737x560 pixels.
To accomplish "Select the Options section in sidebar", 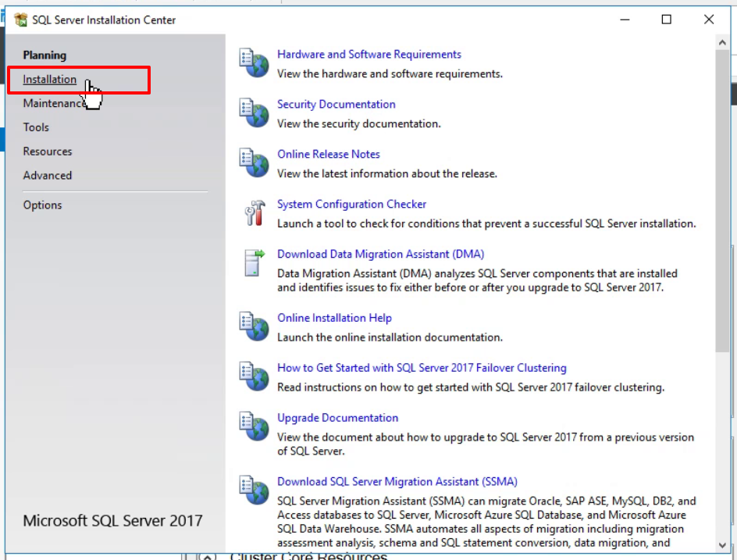I will 42,205.
